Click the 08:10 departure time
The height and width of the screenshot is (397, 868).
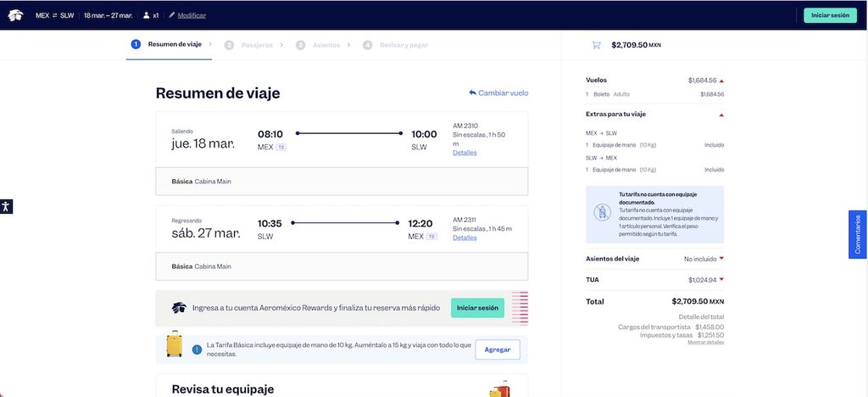click(x=270, y=134)
